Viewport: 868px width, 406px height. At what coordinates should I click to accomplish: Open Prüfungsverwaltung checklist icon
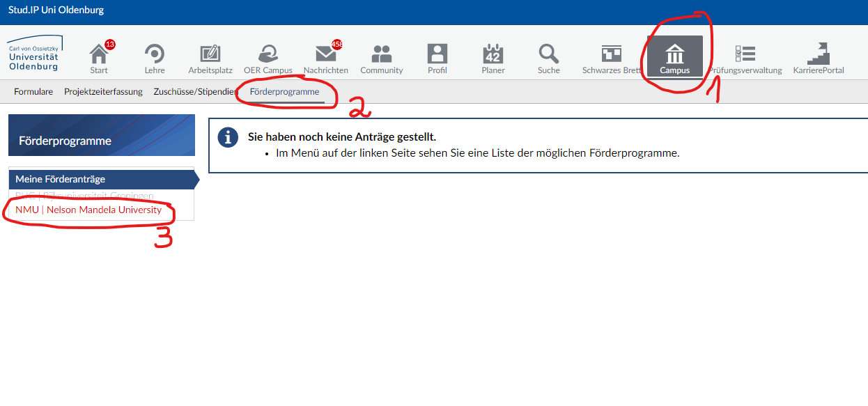click(745, 55)
